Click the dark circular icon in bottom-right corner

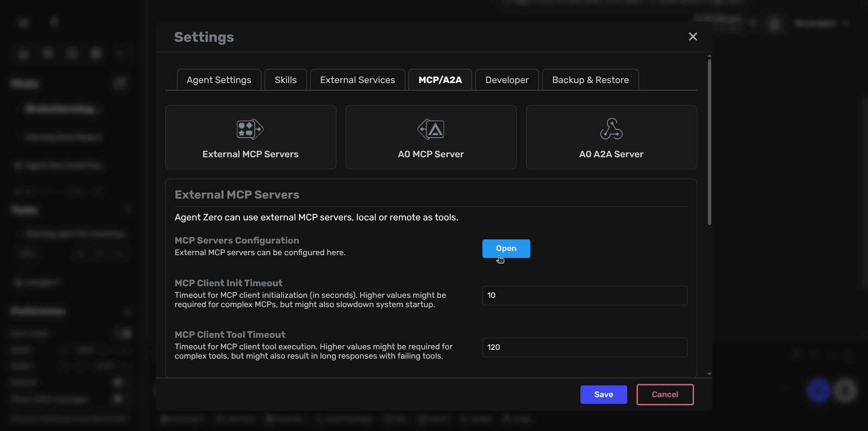[845, 391]
